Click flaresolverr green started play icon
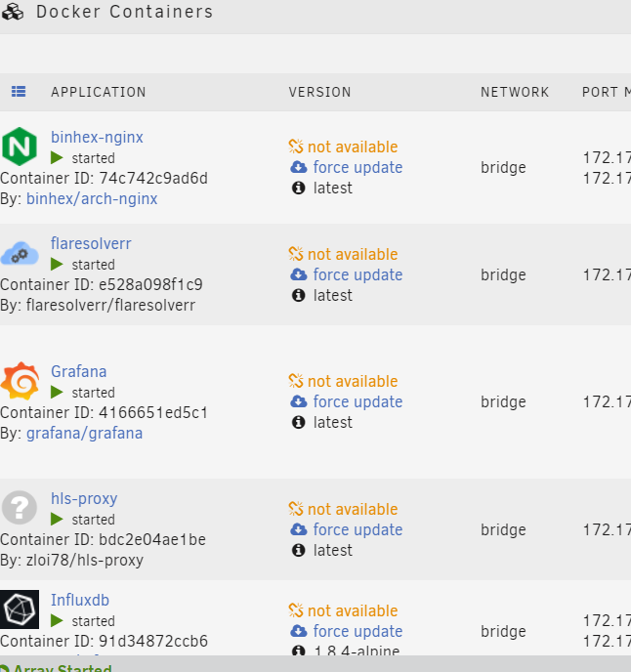631x672 pixels. pyautogui.click(x=57, y=265)
